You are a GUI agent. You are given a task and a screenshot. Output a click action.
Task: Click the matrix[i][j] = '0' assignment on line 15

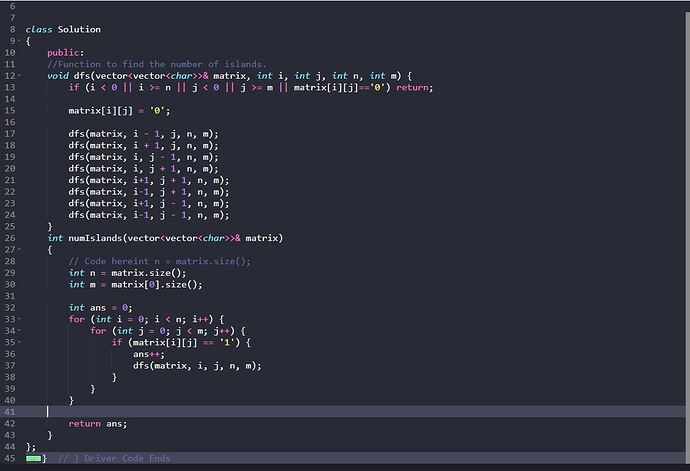pos(119,110)
